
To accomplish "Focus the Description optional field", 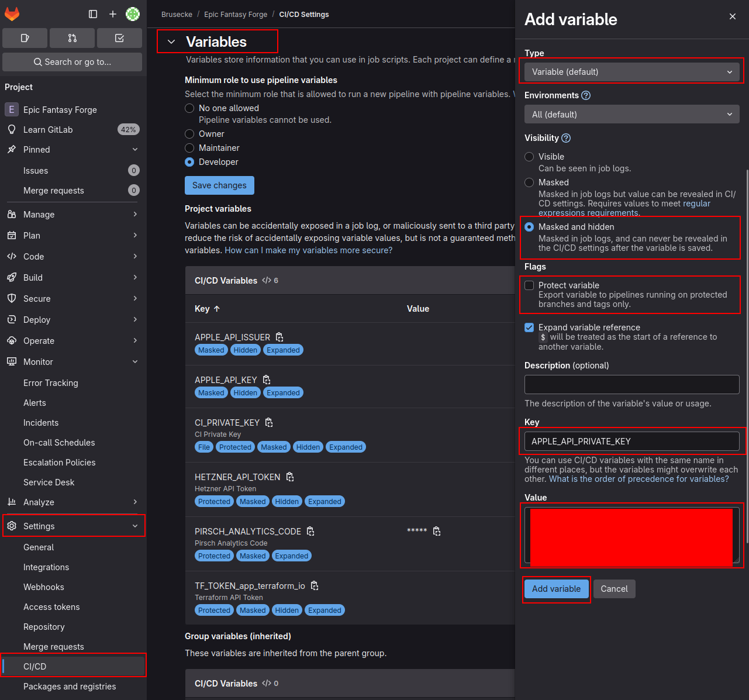I will tap(632, 385).
